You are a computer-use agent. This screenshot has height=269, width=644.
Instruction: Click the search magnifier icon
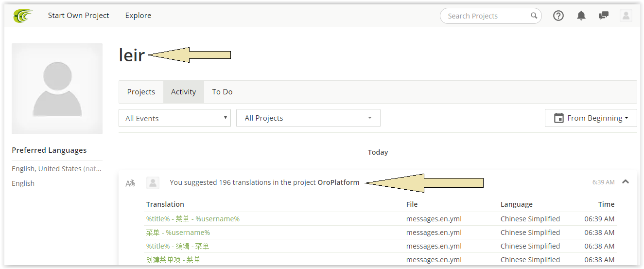click(534, 16)
